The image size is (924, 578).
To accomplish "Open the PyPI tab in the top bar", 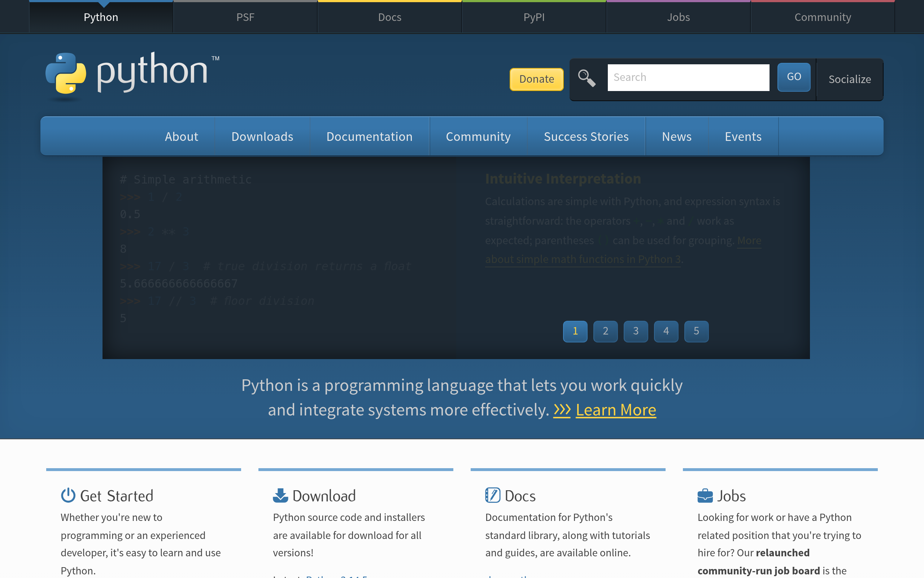I will (x=534, y=17).
